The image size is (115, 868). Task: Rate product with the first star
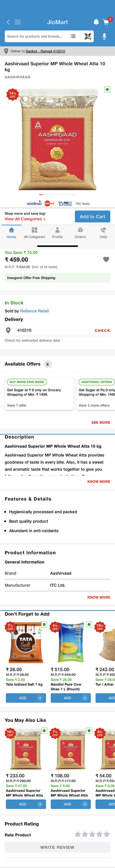click(78, 835)
